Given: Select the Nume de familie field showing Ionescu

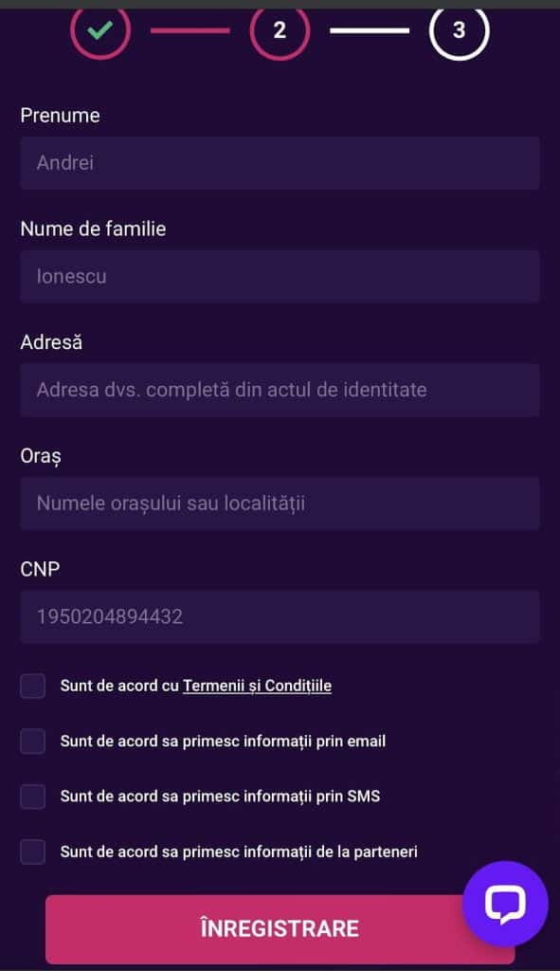Looking at the screenshot, I should (x=280, y=276).
